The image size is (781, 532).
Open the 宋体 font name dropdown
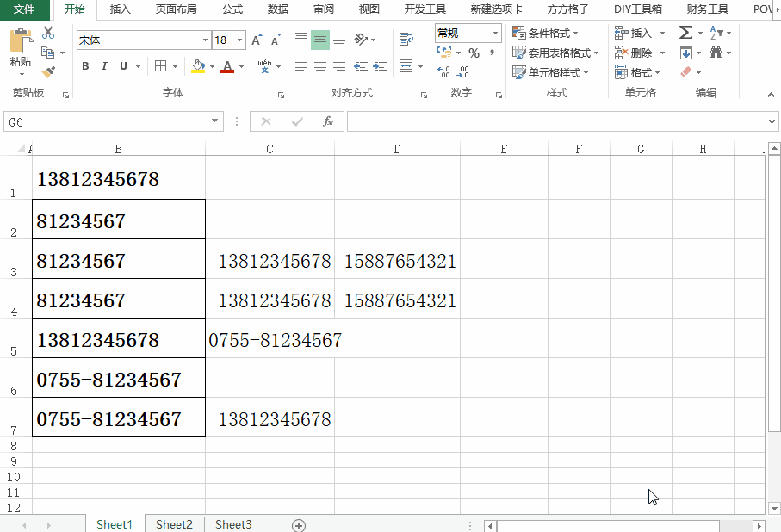pyautogui.click(x=205, y=40)
